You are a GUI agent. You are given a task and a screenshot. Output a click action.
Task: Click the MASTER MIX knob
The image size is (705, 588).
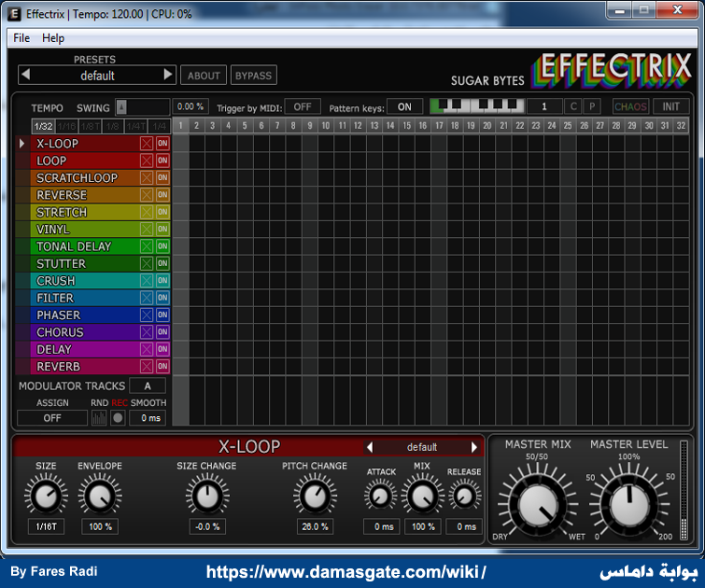pyautogui.click(x=538, y=503)
